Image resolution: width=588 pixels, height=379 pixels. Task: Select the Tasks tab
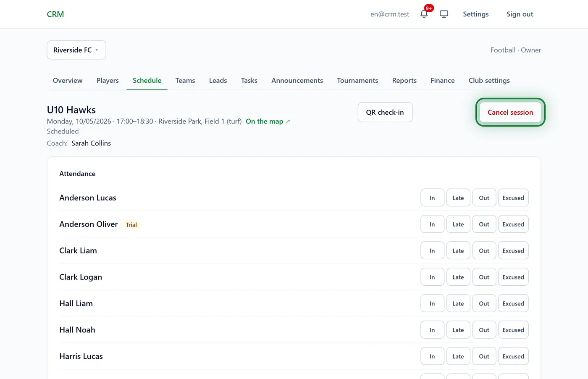coord(249,80)
